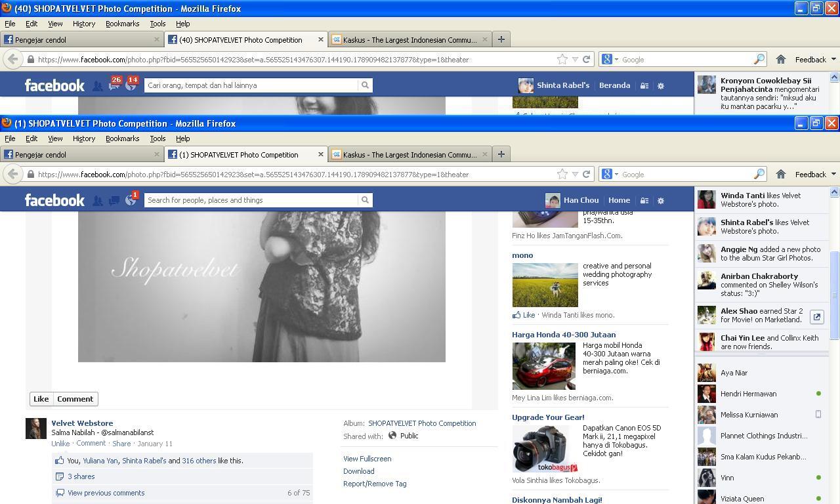
Task: Click Share link under the post
Action: tap(121, 444)
